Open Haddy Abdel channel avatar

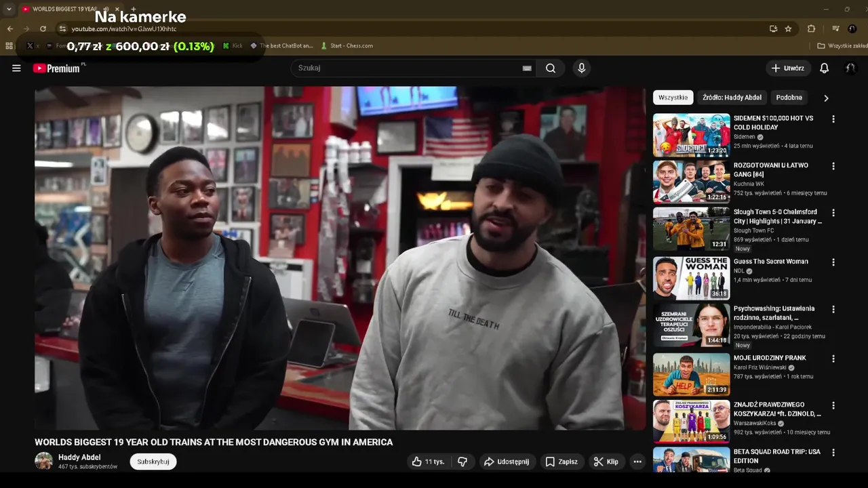tap(43, 461)
